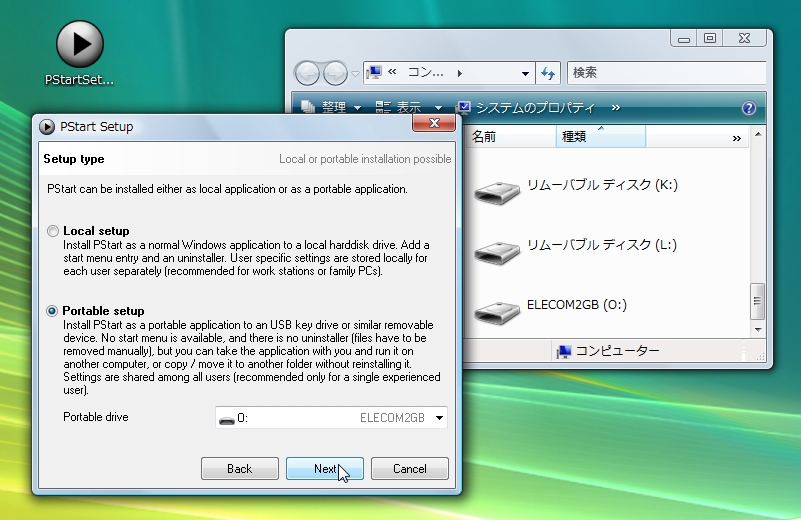
Task: Open the 整理 menu in Explorer
Action: click(x=331, y=107)
